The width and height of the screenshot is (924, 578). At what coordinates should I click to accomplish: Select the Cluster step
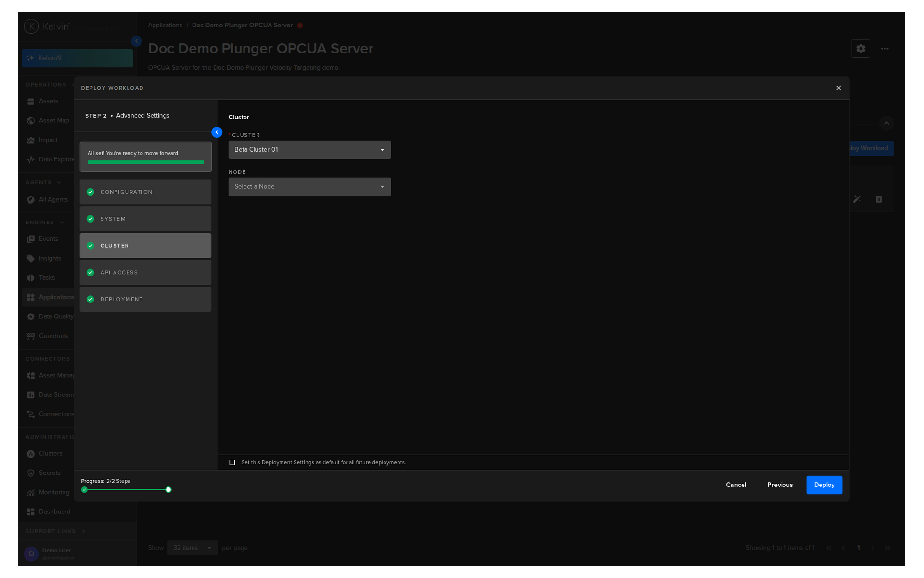(145, 246)
